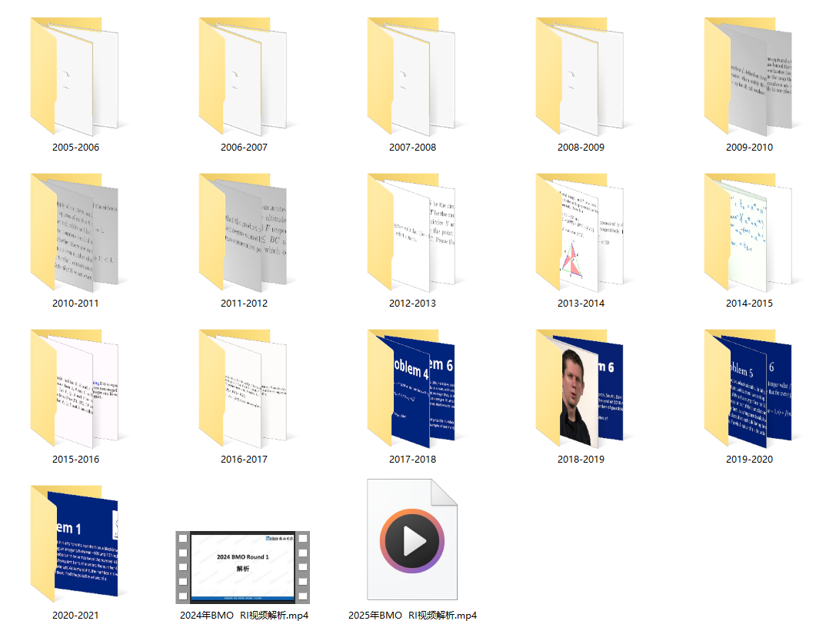Click the 2010-2011 folder icon
Screen dimensions: 816x644
click(75, 233)
